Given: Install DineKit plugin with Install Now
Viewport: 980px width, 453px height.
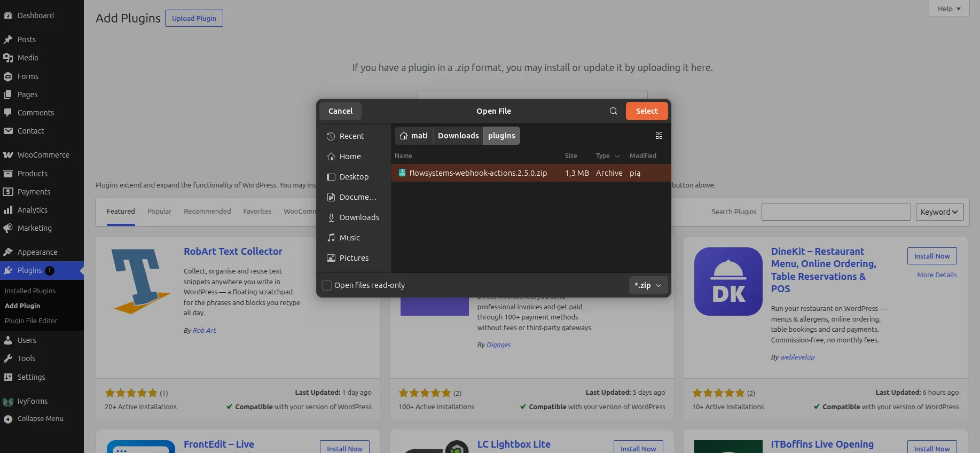Looking at the screenshot, I should pyautogui.click(x=932, y=256).
